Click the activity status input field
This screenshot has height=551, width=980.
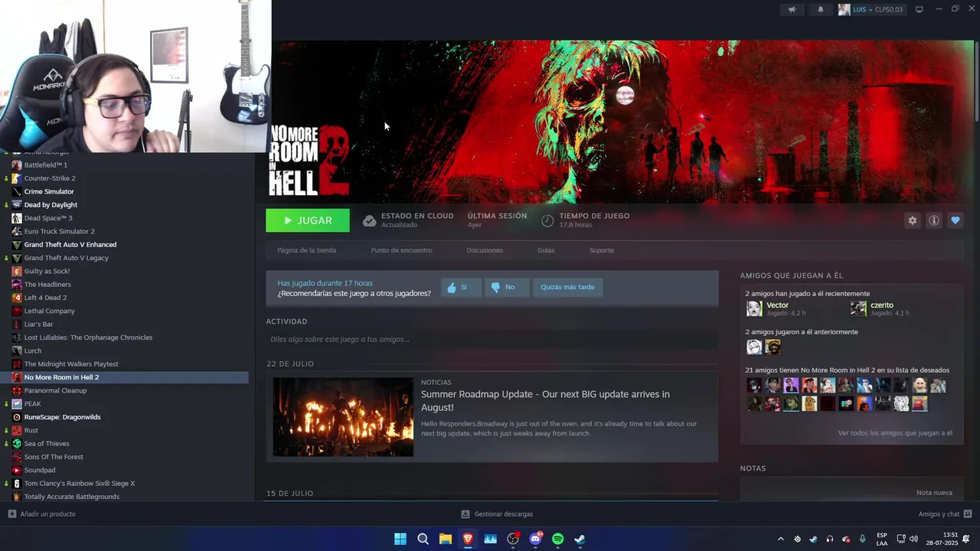click(492, 339)
